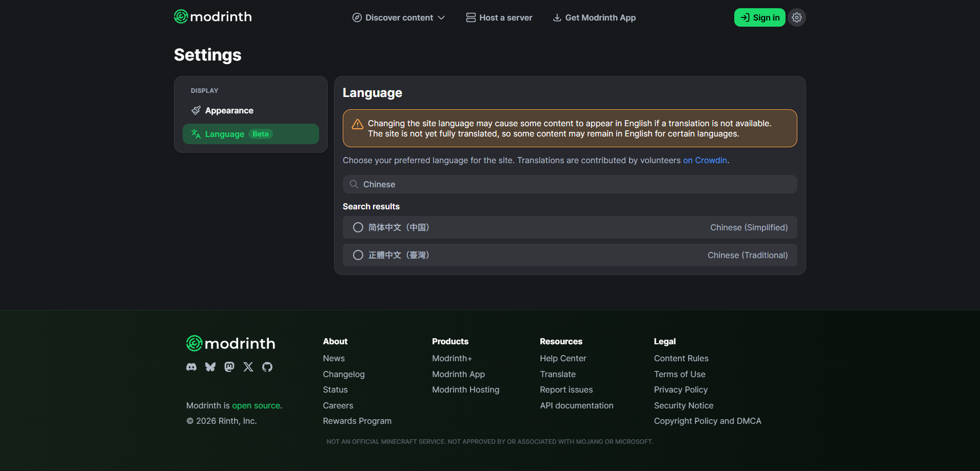The height and width of the screenshot is (471, 980).
Task: Open the Help Center link
Action: [x=563, y=358]
